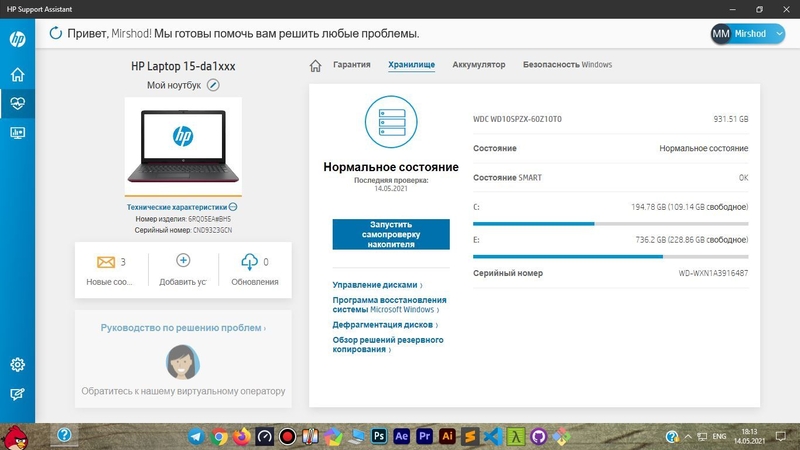Open the Home icon in the left sidebar
This screenshot has height=450, width=800.
click(17, 74)
